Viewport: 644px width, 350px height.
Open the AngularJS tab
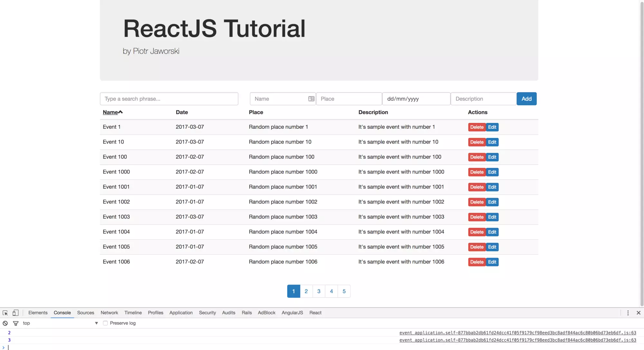[292, 313]
